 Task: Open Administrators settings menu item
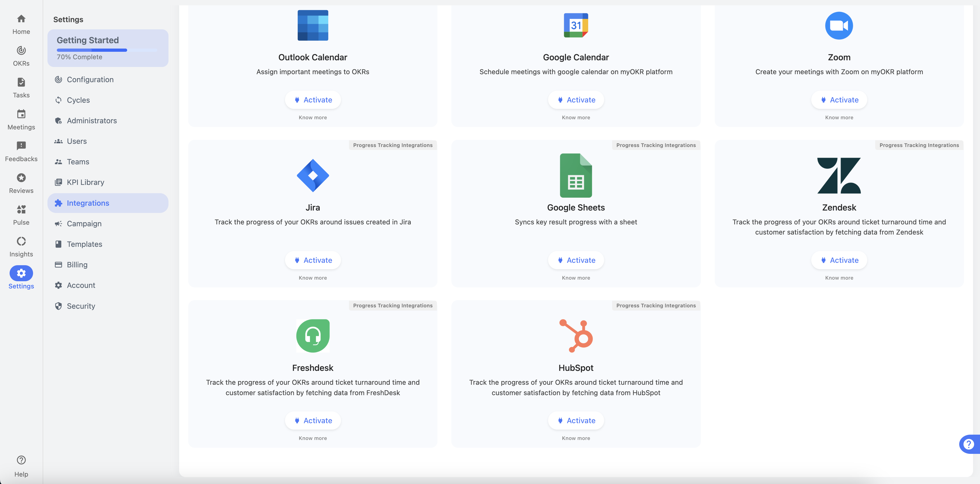pyautogui.click(x=108, y=121)
